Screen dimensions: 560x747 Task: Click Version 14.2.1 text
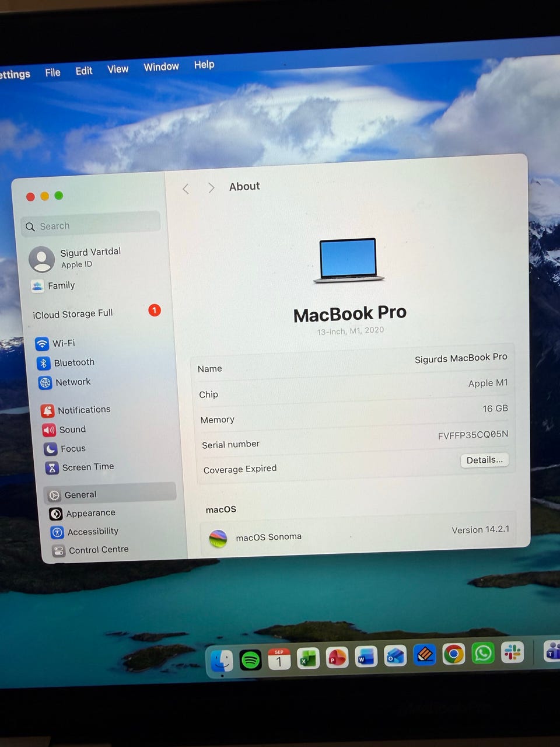pyautogui.click(x=480, y=529)
